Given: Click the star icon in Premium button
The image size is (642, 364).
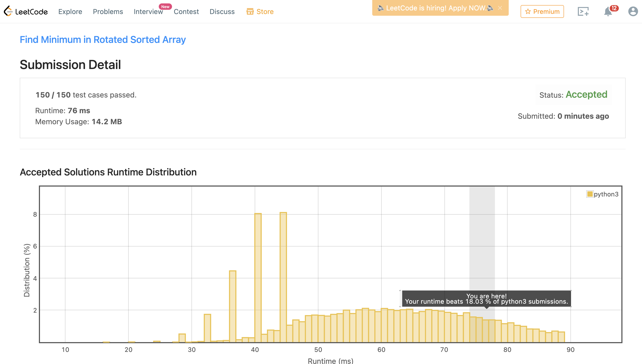Looking at the screenshot, I should point(528,11).
